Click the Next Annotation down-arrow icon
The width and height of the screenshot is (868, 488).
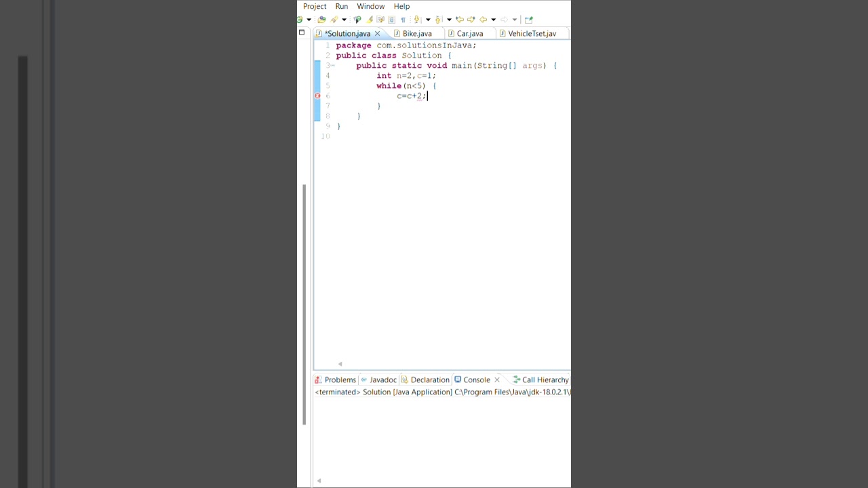pos(417,20)
